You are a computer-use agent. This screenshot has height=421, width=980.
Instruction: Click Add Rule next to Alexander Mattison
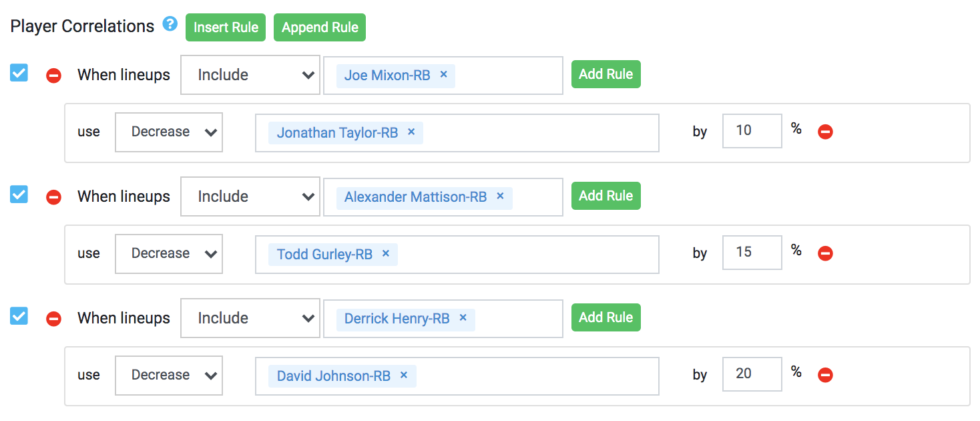pos(605,196)
